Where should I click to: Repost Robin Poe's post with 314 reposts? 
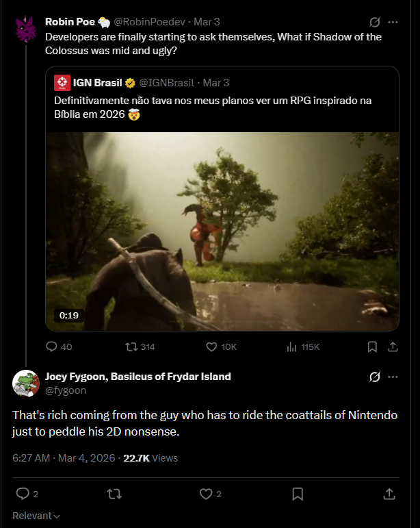click(x=132, y=347)
